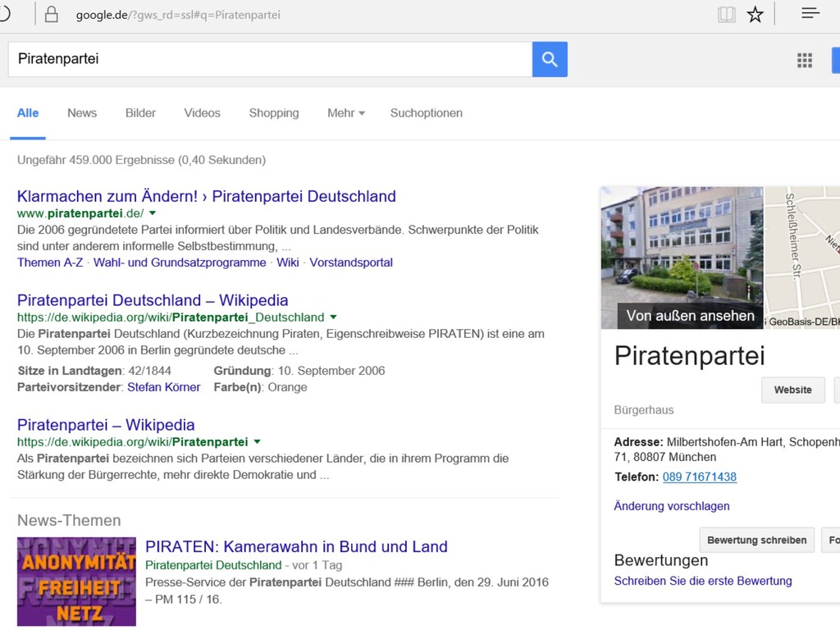Open the Themen A-Z sitelink
This screenshot has height=630, width=840.
click(x=50, y=262)
